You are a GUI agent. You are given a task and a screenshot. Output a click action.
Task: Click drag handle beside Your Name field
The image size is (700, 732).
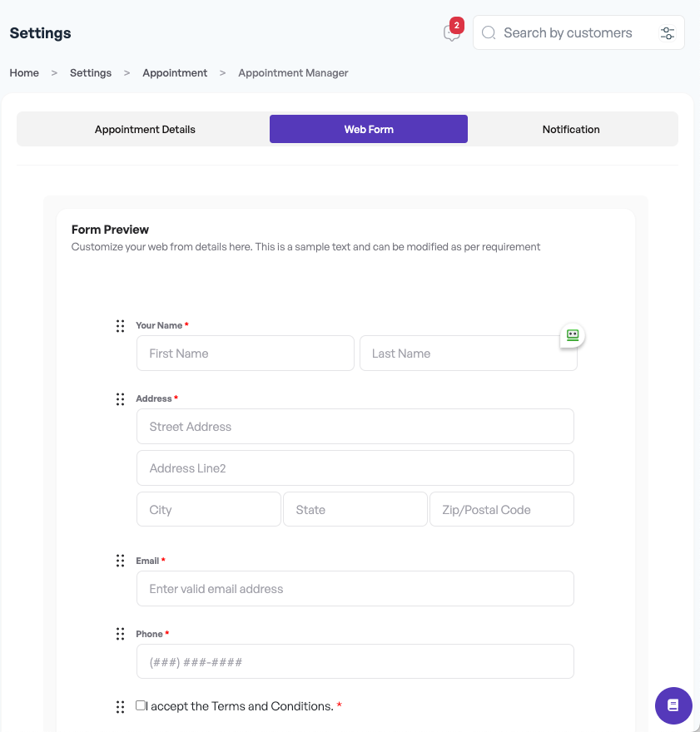click(x=120, y=326)
